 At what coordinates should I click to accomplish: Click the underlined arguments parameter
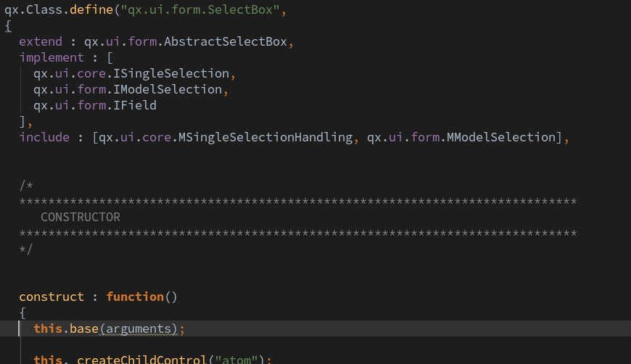pos(139,328)
